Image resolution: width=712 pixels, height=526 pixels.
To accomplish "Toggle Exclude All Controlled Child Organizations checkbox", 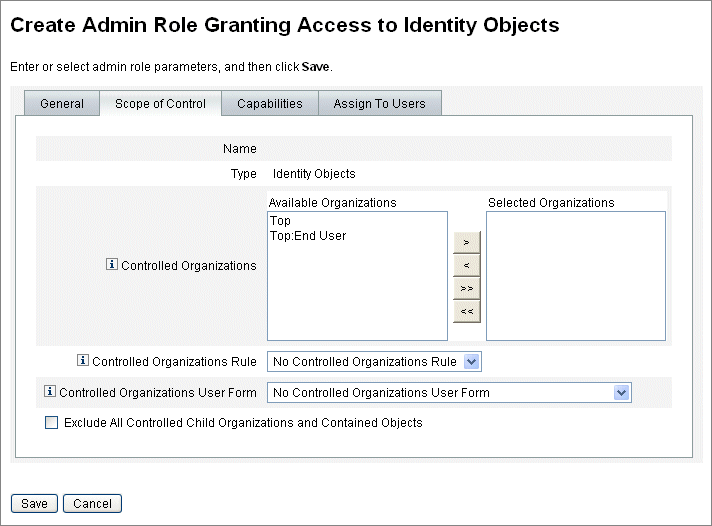I will tap(51, 422).
